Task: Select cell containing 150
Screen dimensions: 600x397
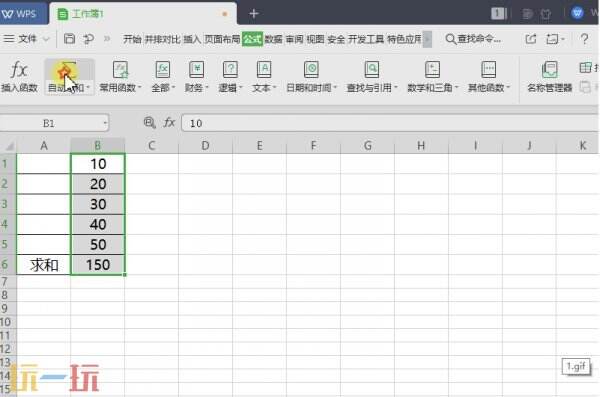Action: click(x=98, y=265)
